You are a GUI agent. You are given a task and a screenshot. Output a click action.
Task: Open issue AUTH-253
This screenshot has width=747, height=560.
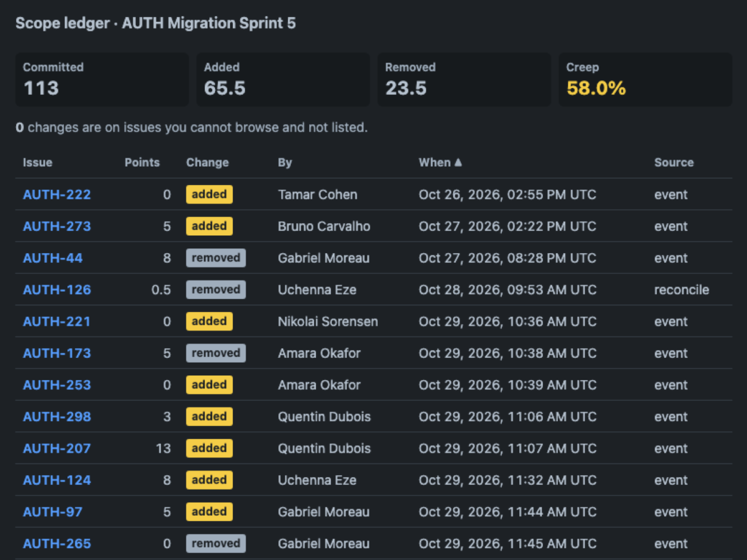pyautogui.click(x=57, y=385)
